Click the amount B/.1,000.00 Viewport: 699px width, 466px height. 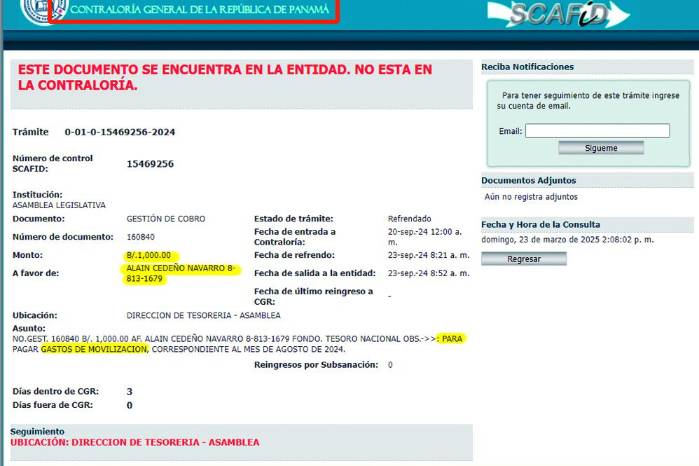(148, 256)
